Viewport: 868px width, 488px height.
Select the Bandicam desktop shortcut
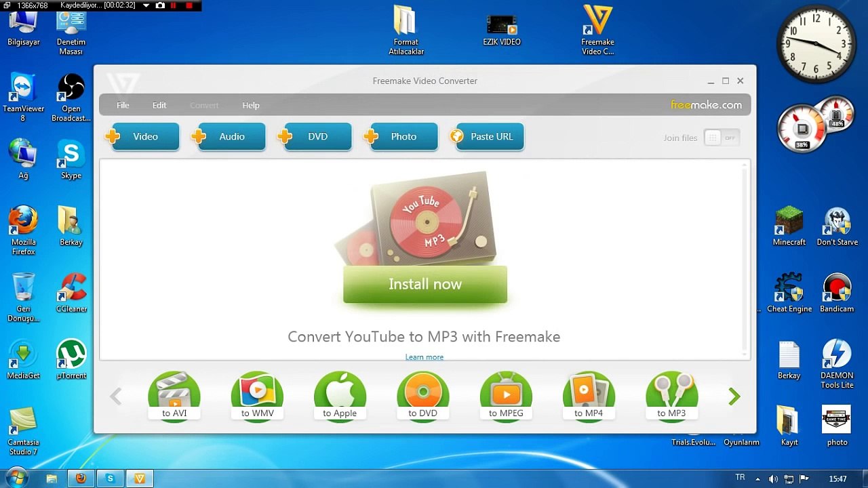click(x=837, y=293)
